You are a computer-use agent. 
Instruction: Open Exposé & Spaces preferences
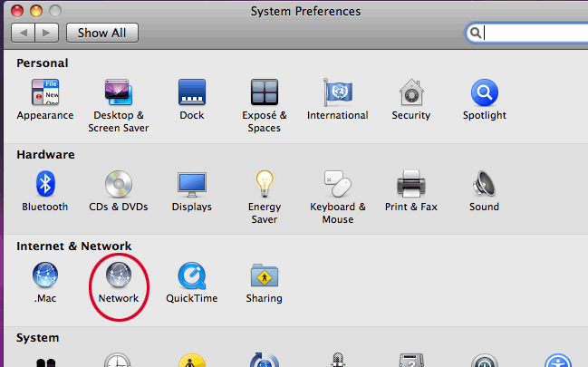tap(265, 93)
